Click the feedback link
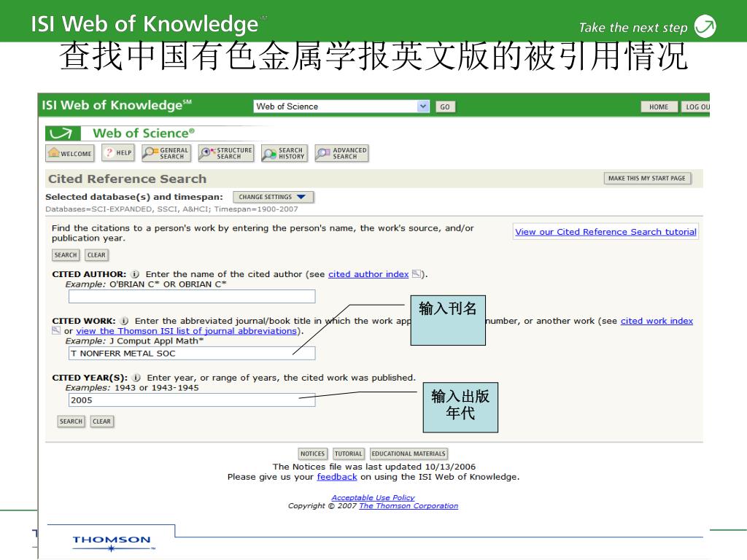 pyautogui.click(x=337, y=477)
